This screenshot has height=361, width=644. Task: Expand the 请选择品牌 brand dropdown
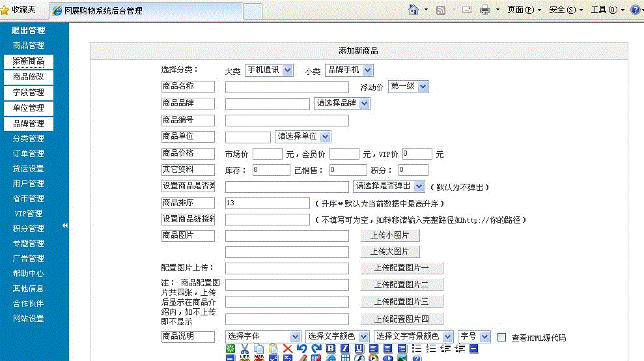[342, 103]
